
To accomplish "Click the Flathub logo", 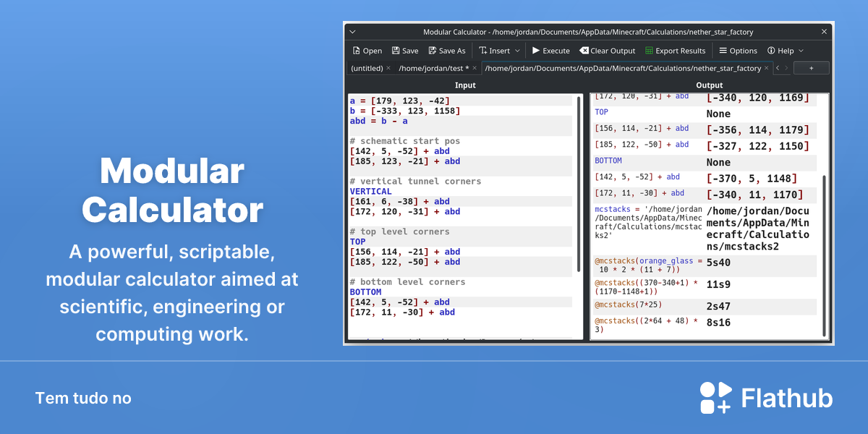I will (766, 398).
